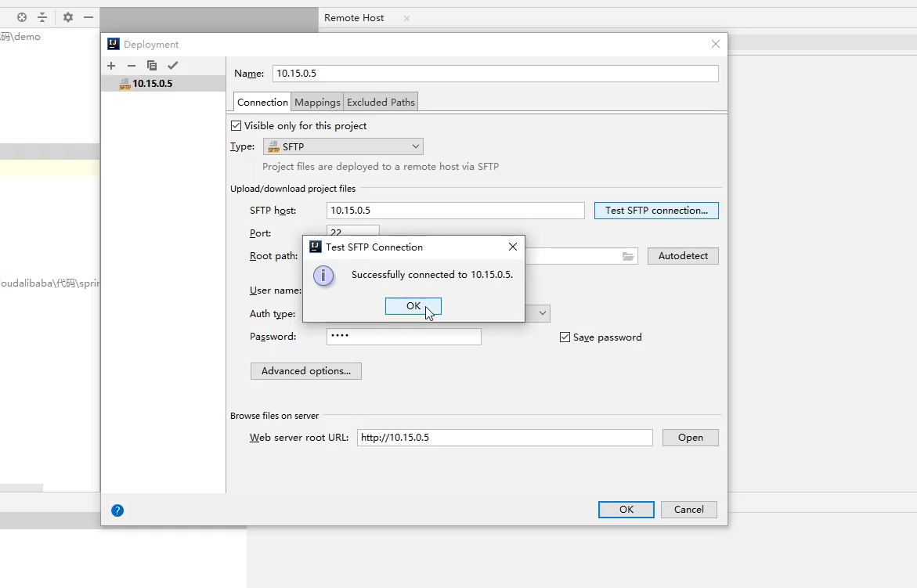Close the Test SFTP Connection popup
The width and height of the screenshot is (917, 588).
click(x=512, y=247)
